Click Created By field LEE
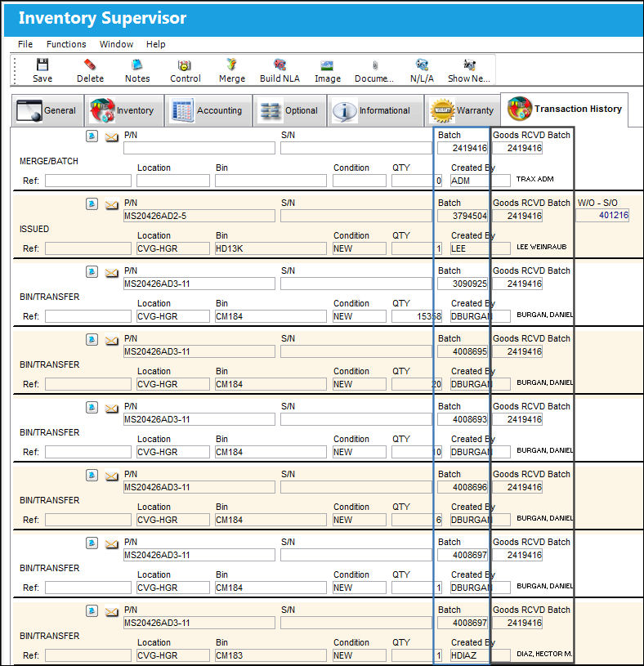The width and height of the screenshot is (644, 666). tap(480, 248)
